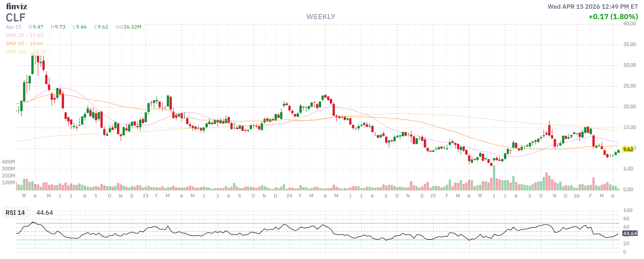This screenshot has width=644, height=259.
Task: Select the SMA 50 indicator label
Action: 15,44
